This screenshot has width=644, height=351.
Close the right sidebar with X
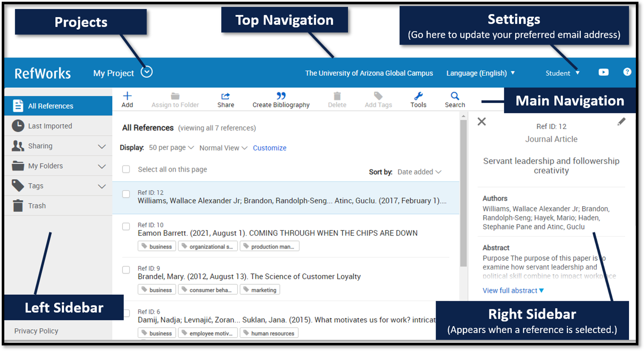pos(482,122)
